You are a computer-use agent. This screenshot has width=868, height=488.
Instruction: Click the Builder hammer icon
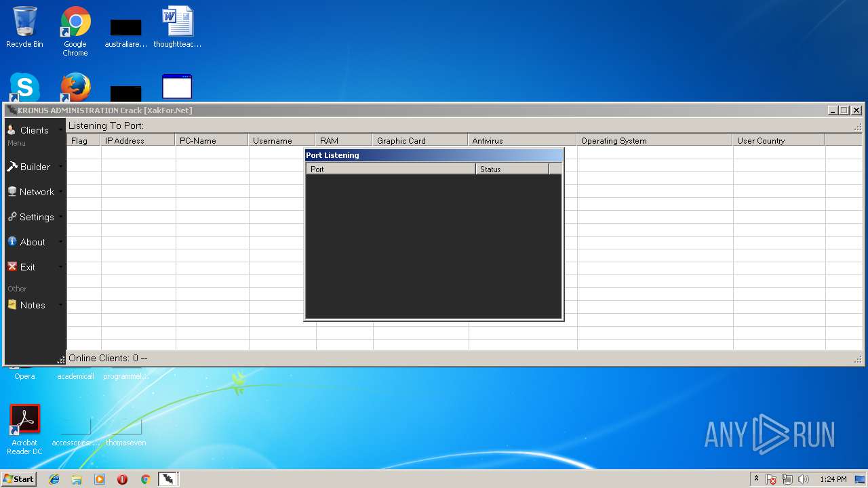pos(12,166)
